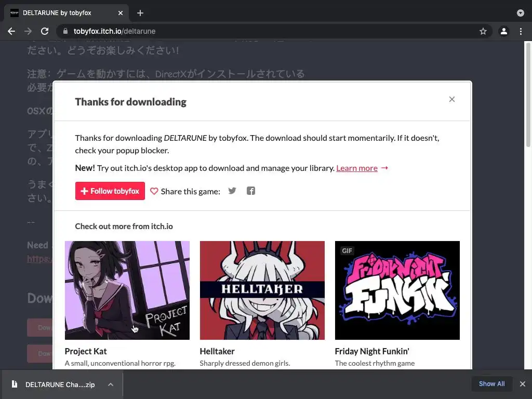Screen dimensions: 532x399
Task: Bookmark this page with the star icon
Action: pos(483,31)
